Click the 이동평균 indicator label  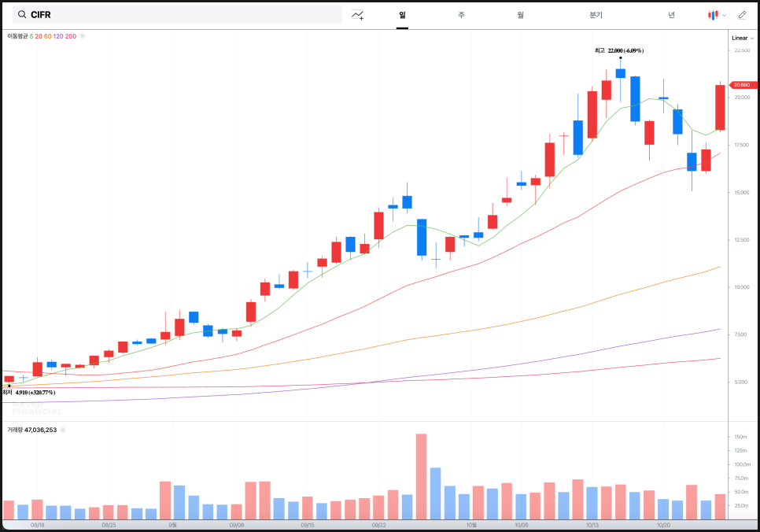pyautogui.click(x=17, y=36)
